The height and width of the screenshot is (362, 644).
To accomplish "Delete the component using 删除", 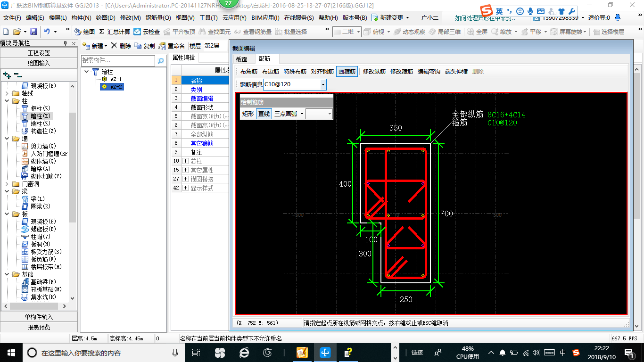I will tap(121, 46).
